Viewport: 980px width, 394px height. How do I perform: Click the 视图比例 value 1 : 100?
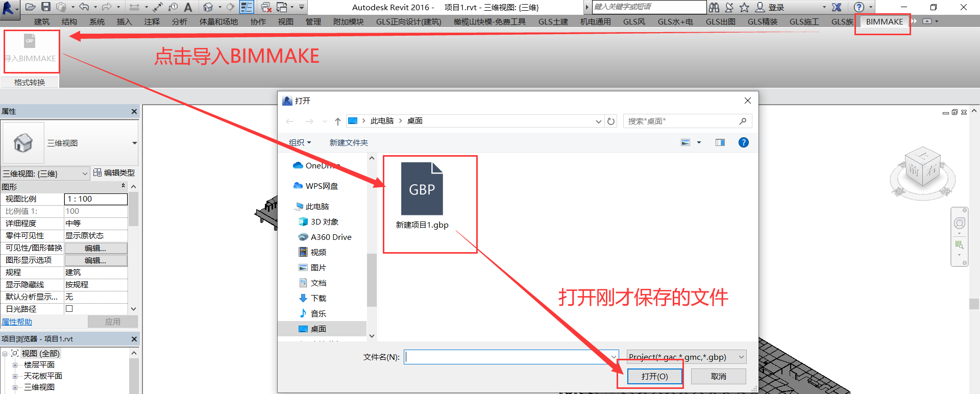click(96, 199)
